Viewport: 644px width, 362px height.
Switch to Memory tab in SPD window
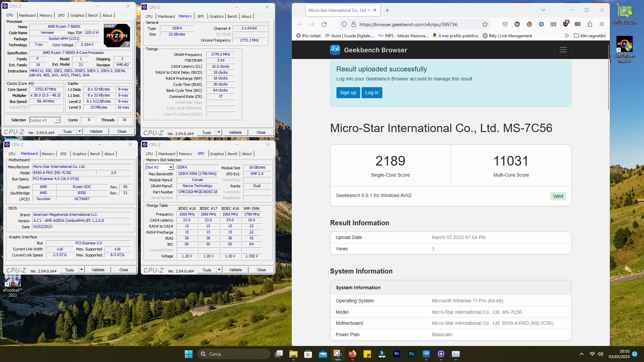[x=185, y=154]
